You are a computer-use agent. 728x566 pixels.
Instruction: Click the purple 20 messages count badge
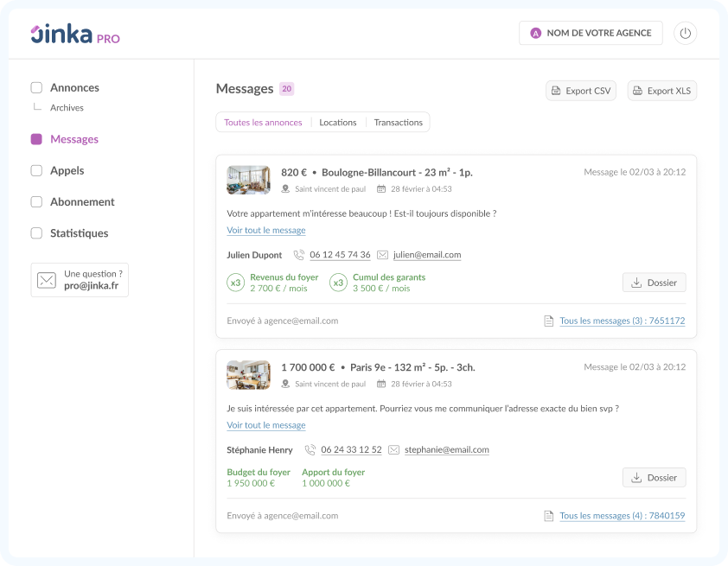(286, 89)
